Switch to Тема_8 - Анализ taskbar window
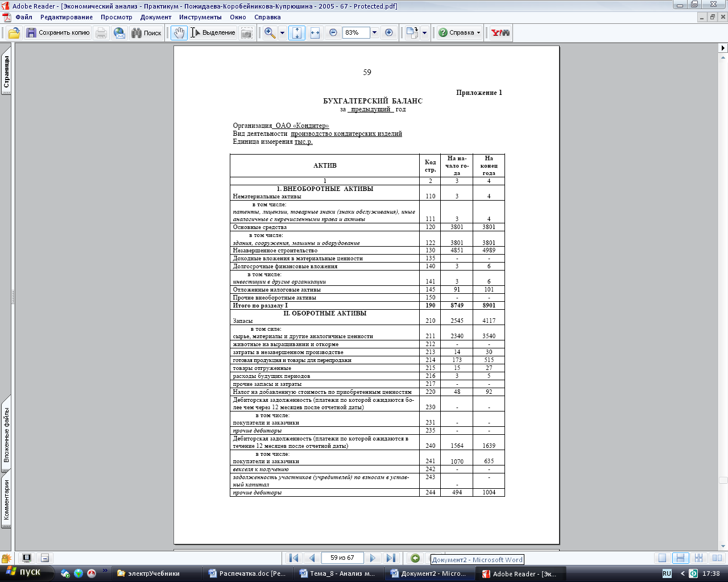This screenshot has width=728, height=582. point(340,573)
